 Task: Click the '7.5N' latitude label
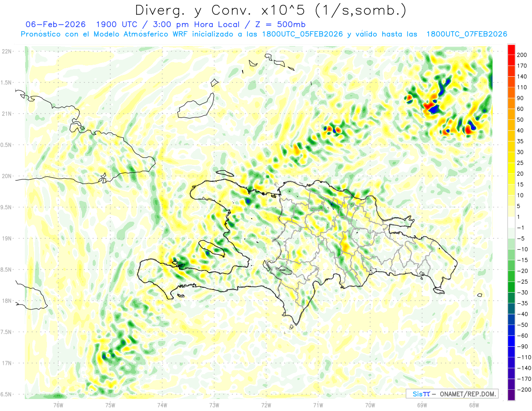click(6, 332)
